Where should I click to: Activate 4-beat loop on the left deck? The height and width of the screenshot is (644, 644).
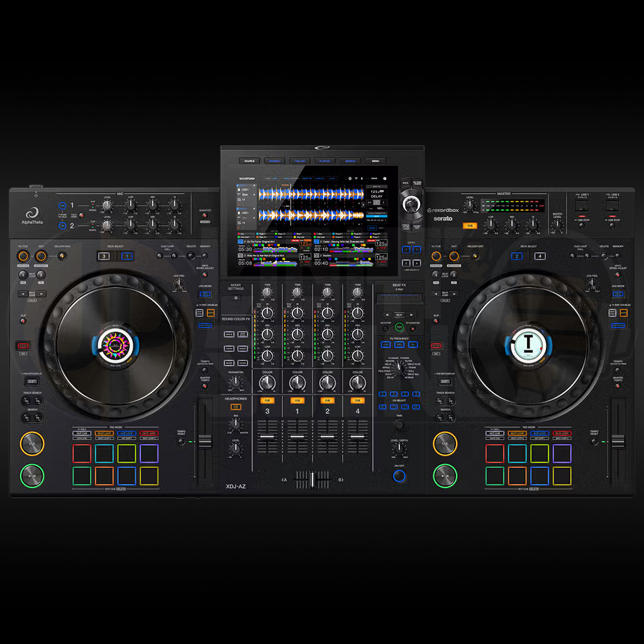click(23, 275)
